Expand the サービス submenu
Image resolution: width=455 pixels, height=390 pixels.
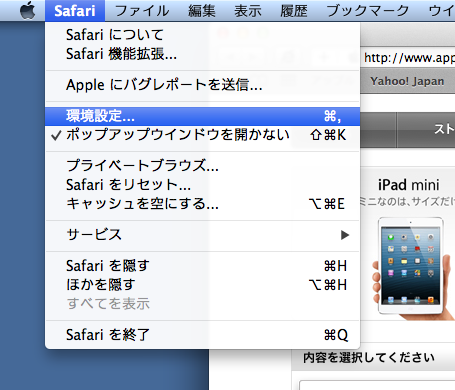click(x=203, y=235)
